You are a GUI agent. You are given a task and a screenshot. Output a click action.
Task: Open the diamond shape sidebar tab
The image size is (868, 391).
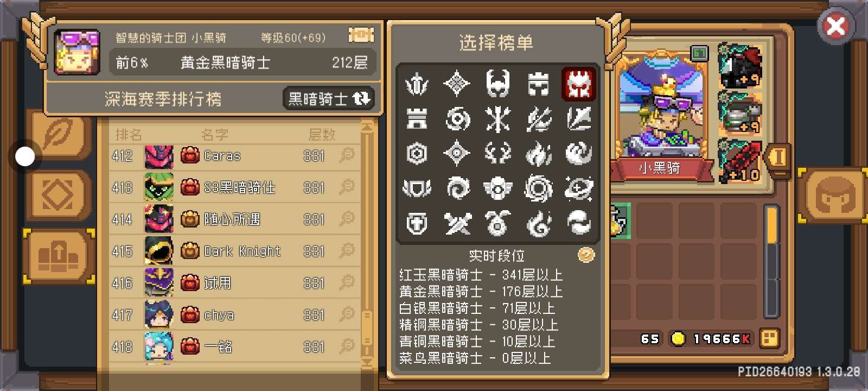(x=59, y=194)
